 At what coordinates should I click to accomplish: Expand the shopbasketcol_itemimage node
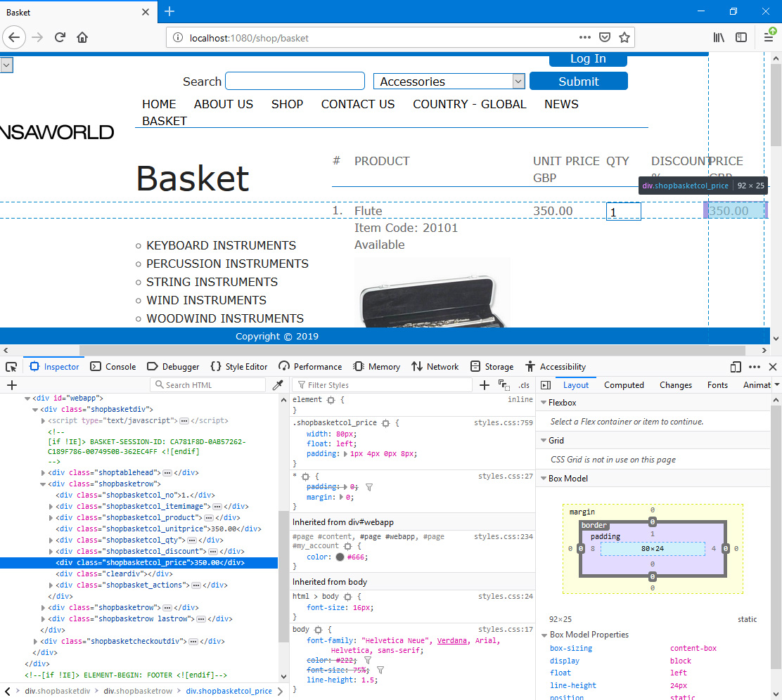pos(51,507)
